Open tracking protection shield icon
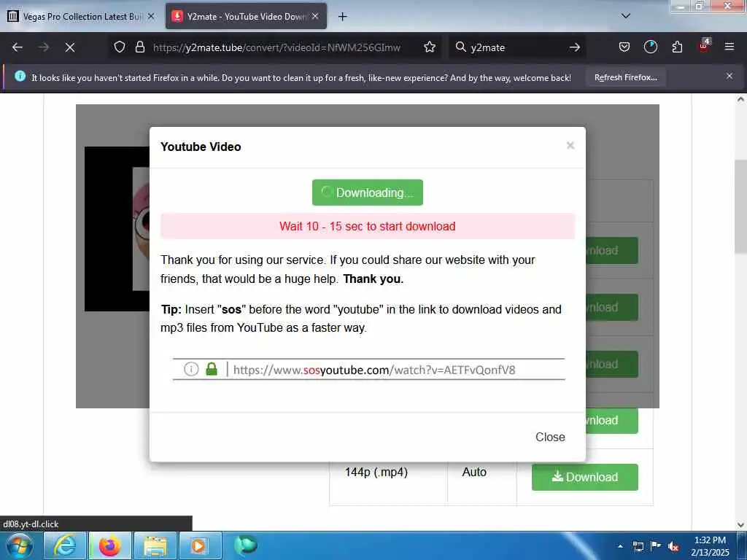 (120, 47)
